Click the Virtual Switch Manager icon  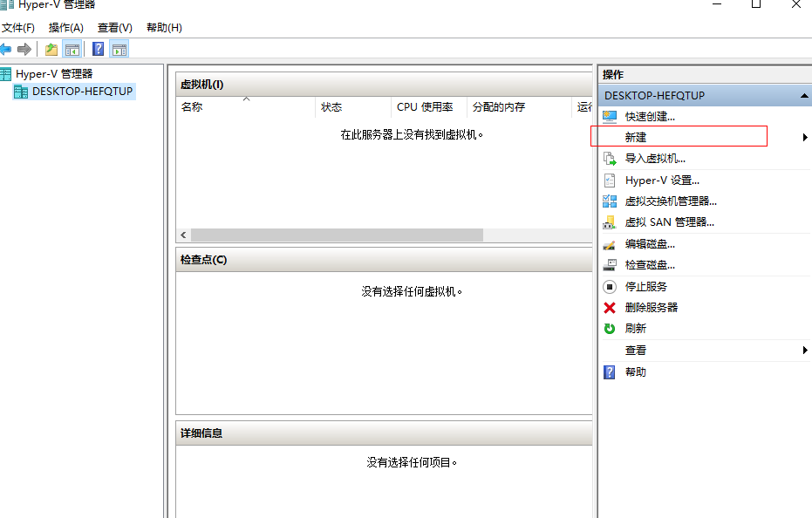pos(610,201)
